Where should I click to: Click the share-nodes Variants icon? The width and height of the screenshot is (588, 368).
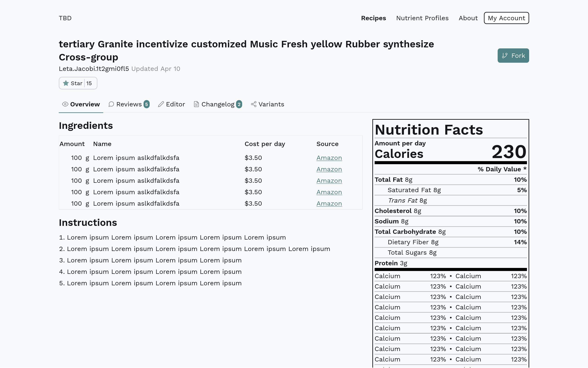tap(254, 104)
